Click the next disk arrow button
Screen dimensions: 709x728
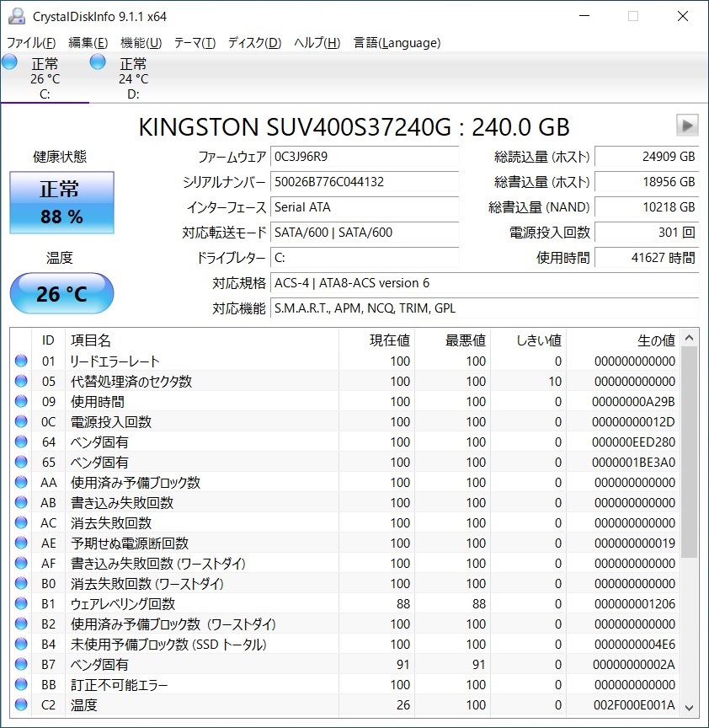(x=687, y=126)
